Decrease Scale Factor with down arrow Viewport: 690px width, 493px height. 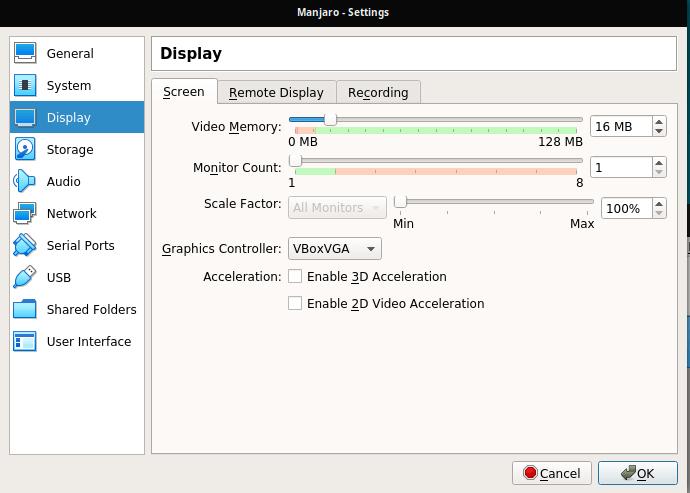point(659,213)
